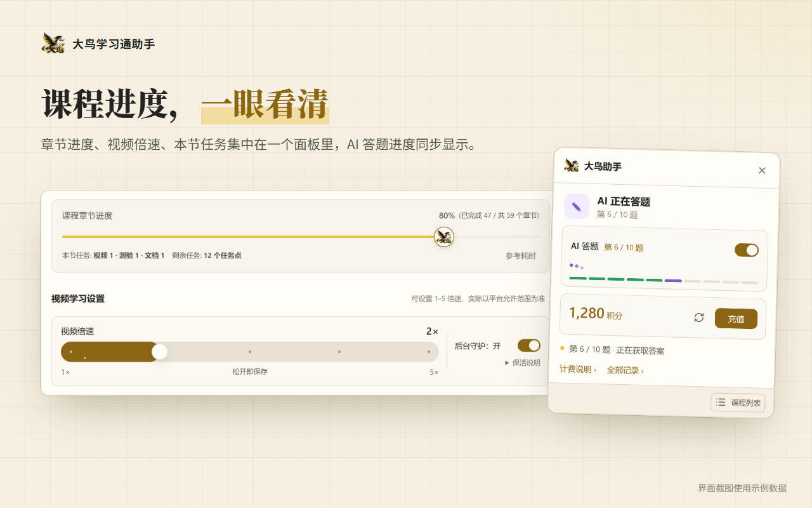Click the 本节任务: 视频 1 · 测验 1 · 文档 1 text

click(114, 255)
